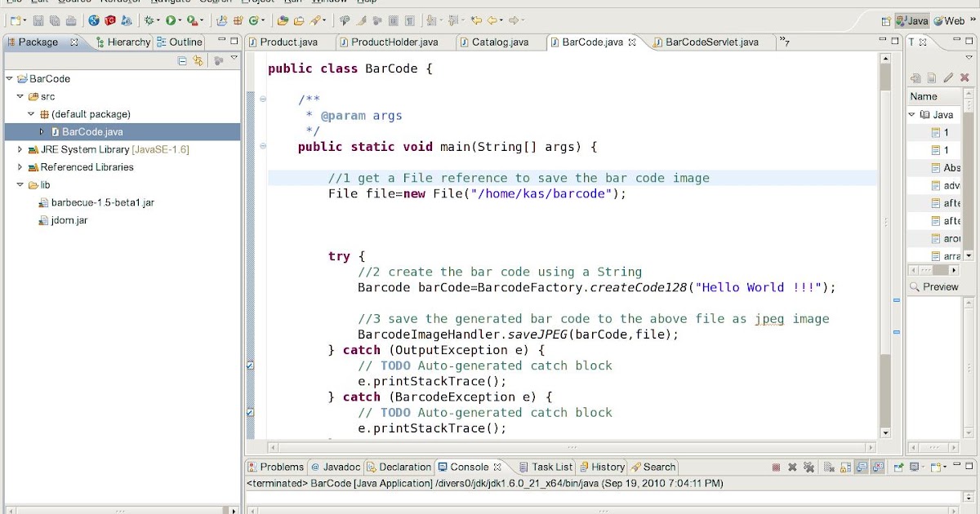Switch to the Java perspective button

[912, 20]
